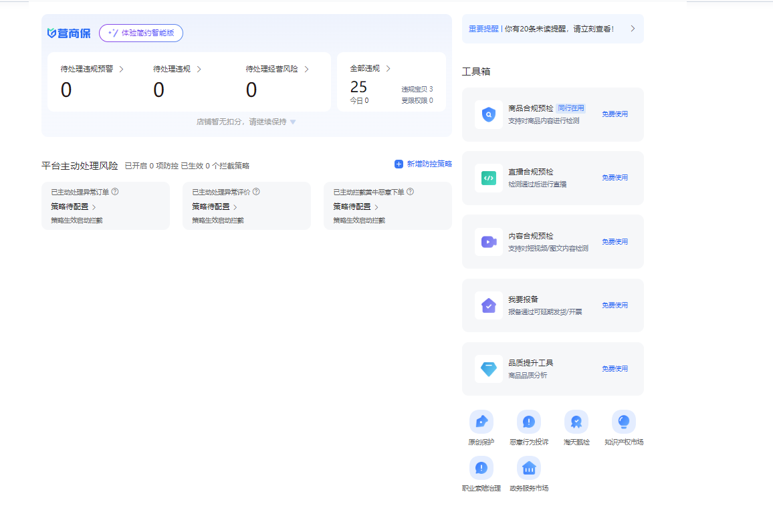Open the 政务服务市场 building icon
This screenshot has height=532, width=773.
[x=528, y=468]
